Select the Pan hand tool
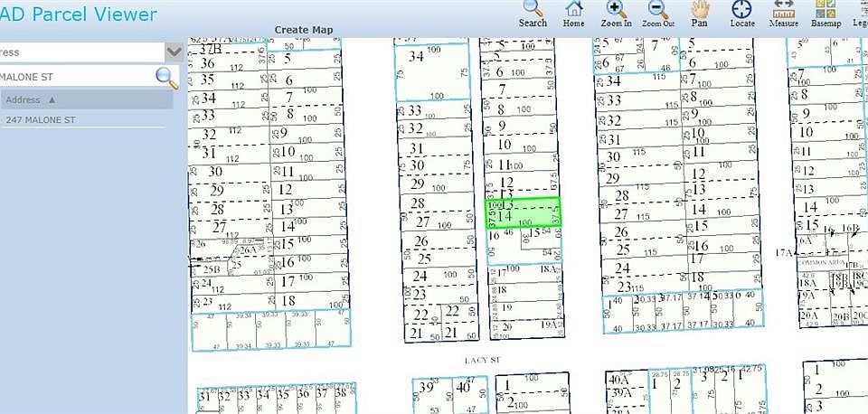The height and width of the screenshot is (414, 868). tap(700, 14)
